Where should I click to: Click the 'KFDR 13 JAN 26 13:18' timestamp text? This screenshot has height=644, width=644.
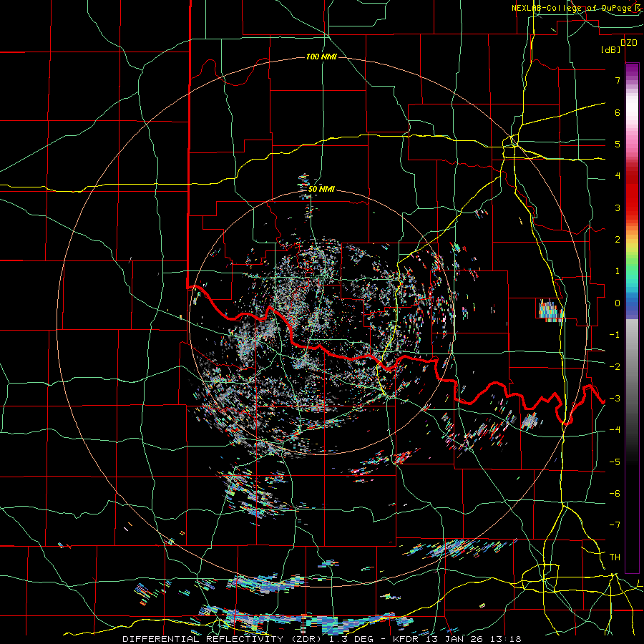(457, 639)
